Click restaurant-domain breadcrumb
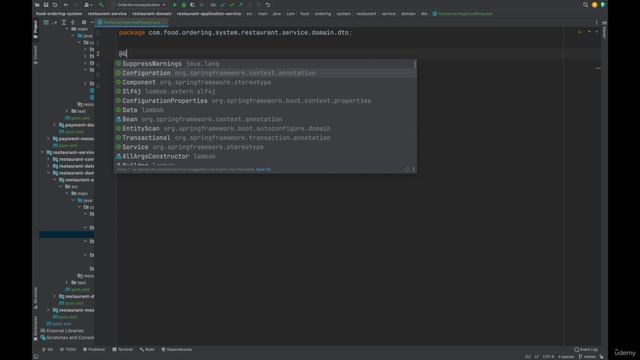The width and height of the screenshot is (640, 360). (151, 13)
